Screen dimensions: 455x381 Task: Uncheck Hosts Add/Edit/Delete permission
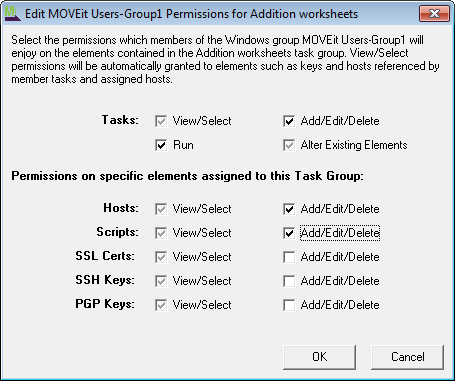point(289,209)
